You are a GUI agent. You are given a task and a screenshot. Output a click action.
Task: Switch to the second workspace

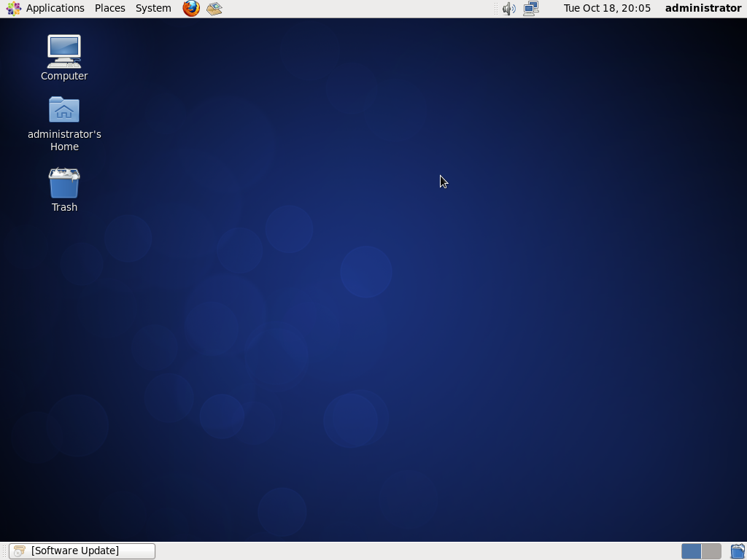(711, 551)
